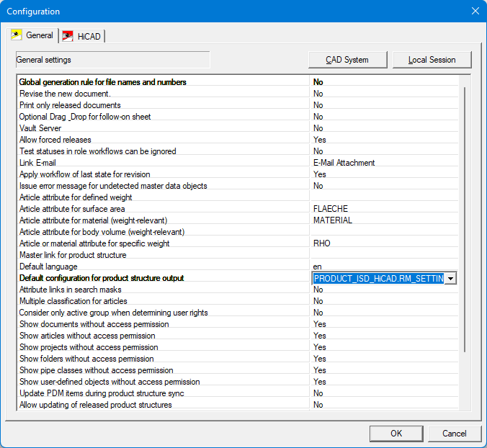Click the No value for Print only released documents

point(318,105)
